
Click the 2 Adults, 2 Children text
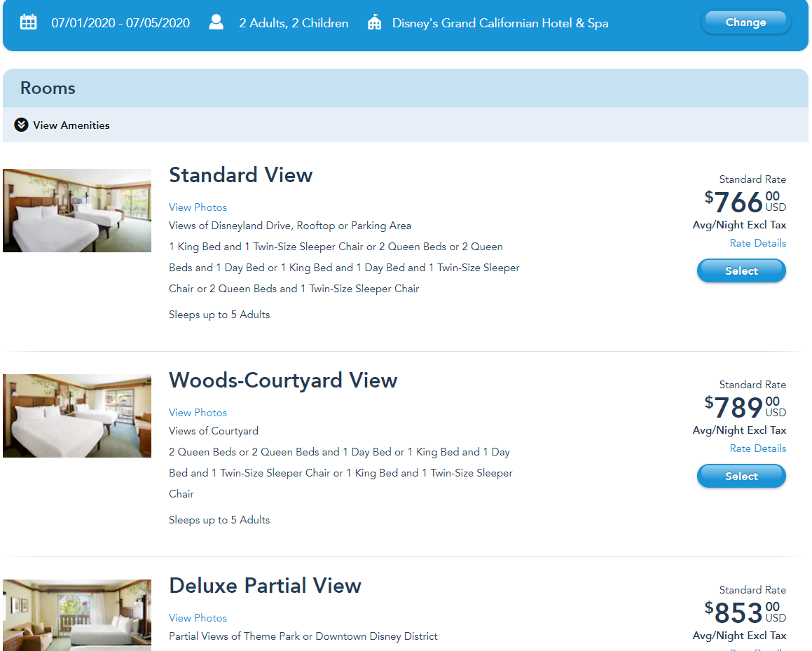click(294, 23)
